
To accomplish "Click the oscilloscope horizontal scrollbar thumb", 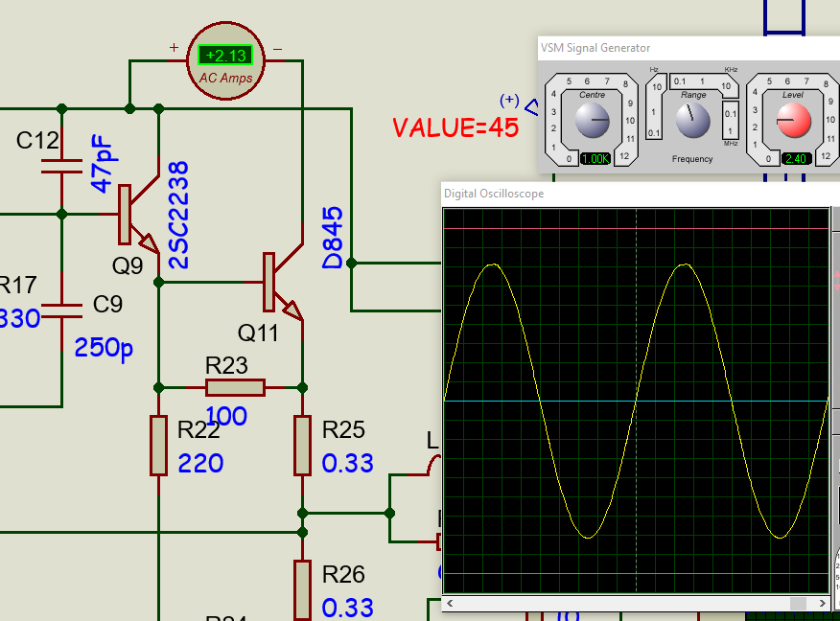I will (797, 603).
